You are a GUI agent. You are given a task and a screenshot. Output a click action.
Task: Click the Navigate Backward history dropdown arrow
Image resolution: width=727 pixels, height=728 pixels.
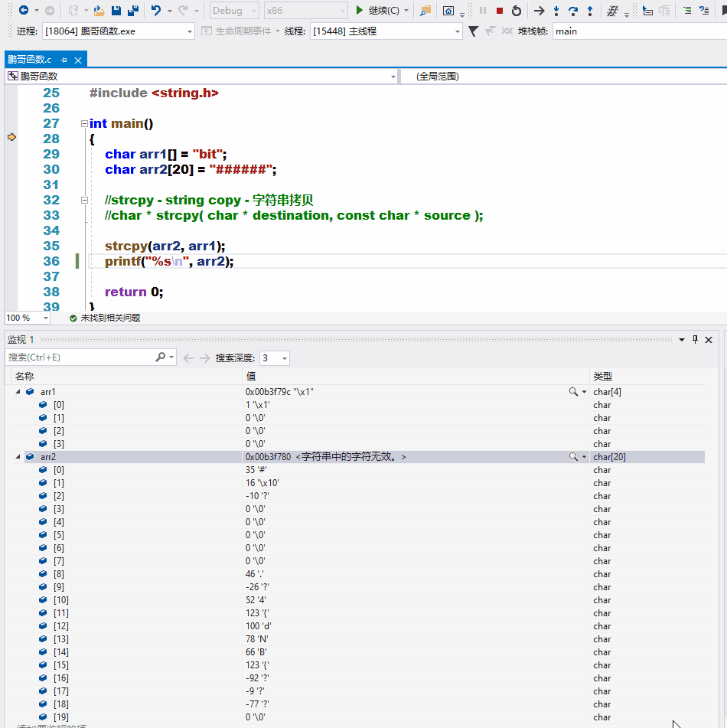point(36,10)
